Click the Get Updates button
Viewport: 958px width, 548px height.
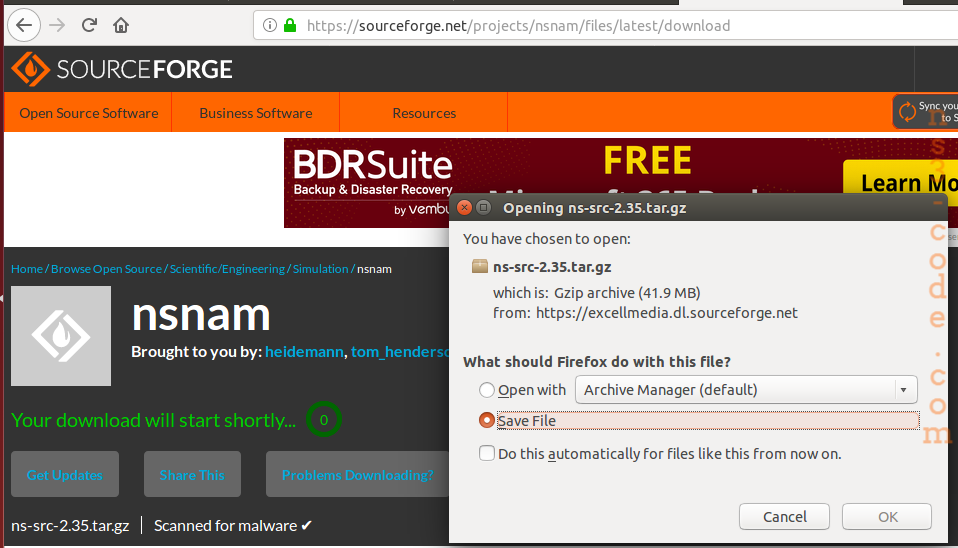[65, 474]
